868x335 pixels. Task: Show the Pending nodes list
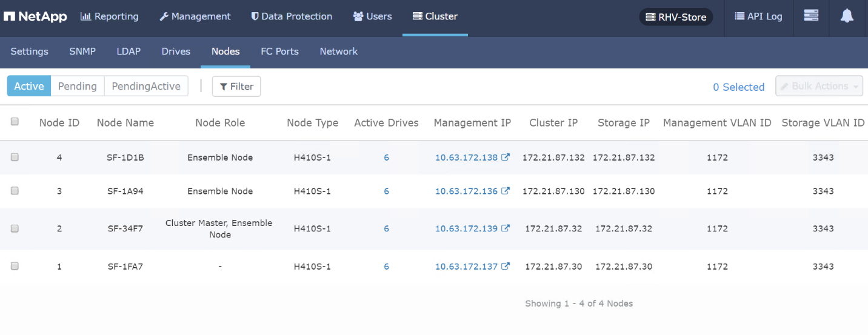click(x=78, y=86)
